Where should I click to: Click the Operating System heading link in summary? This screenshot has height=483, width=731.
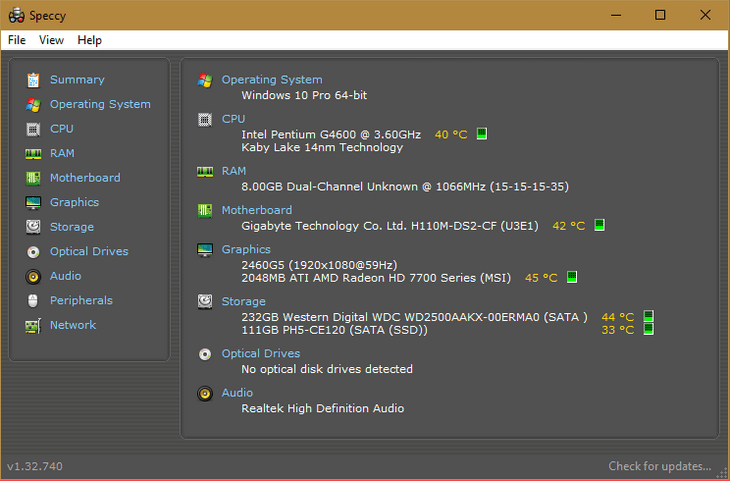coord(272,80)
